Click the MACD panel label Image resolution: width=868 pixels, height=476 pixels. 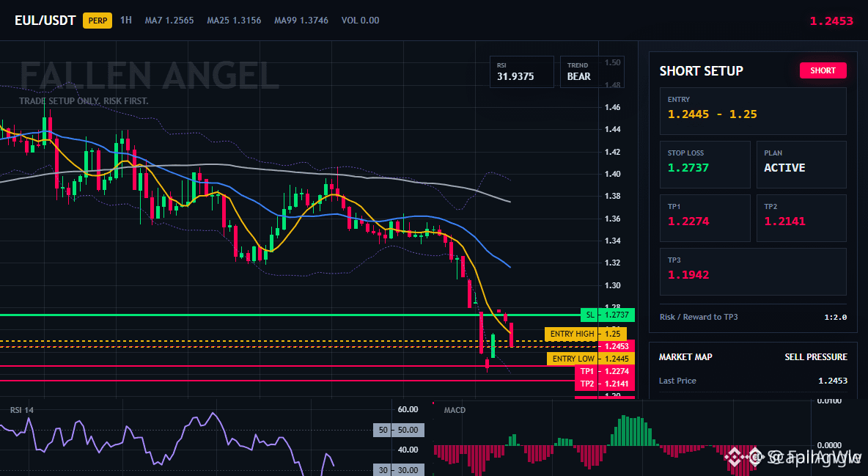[455, 410]
